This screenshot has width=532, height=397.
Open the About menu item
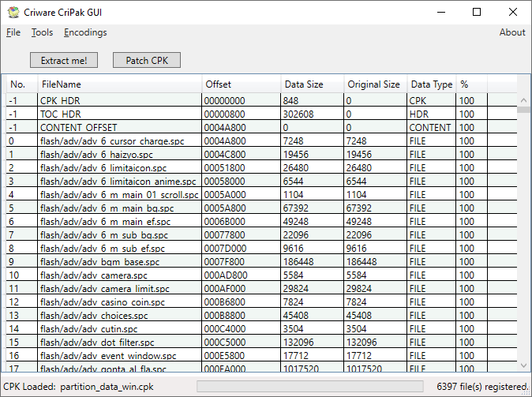click(x=512, y=32)
